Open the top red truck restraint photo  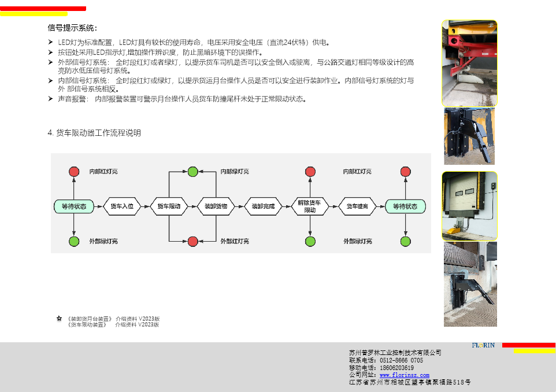point(469,63)
